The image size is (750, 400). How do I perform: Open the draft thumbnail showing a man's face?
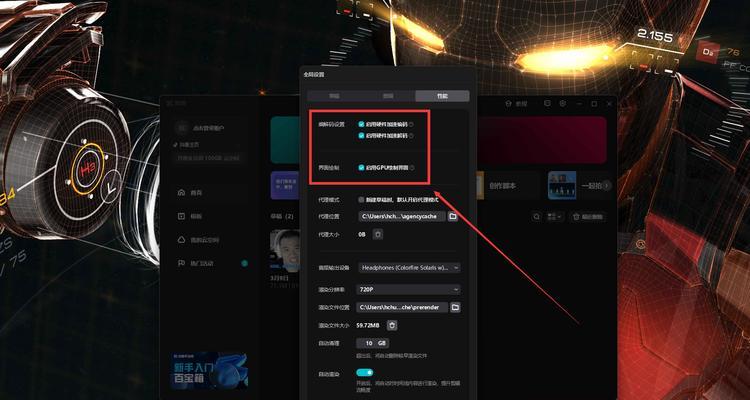click(285, 251)
